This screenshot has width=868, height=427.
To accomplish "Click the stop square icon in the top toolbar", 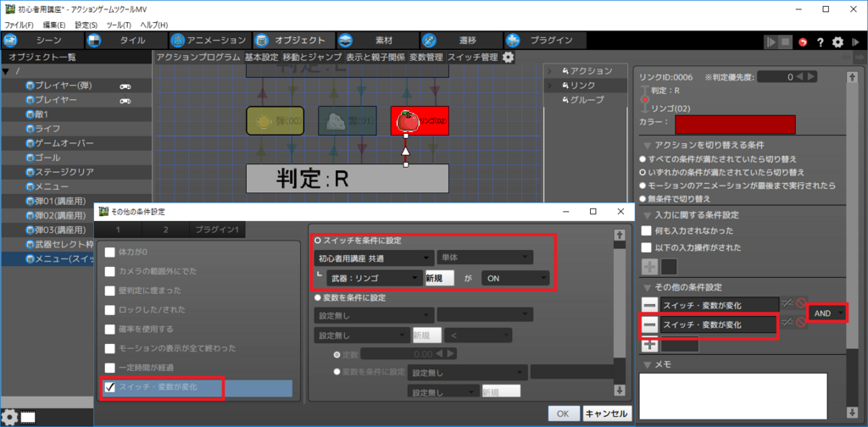I will pyautogui.click(x=785, y=42).
